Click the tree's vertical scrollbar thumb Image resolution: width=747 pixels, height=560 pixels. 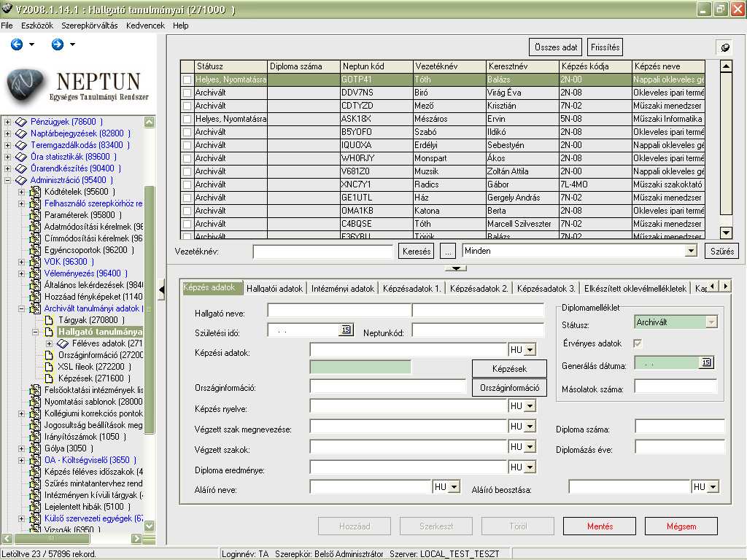pyautogui.click(x=149, y=309)
